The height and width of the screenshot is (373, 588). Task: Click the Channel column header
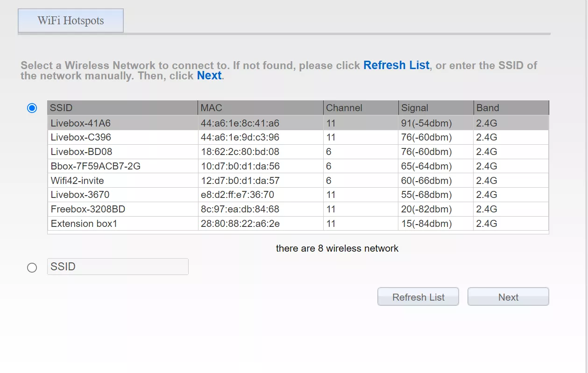tap(360, 108)
